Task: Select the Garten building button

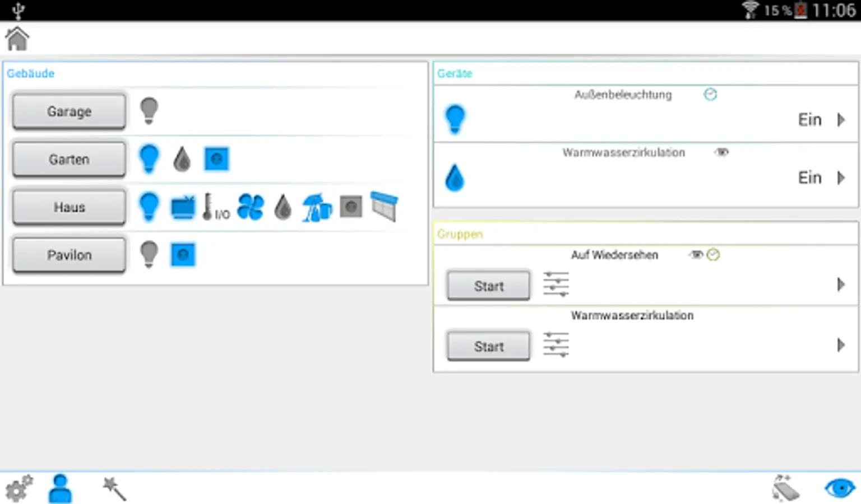Action: pyautogui.click(x=70, y=160)
